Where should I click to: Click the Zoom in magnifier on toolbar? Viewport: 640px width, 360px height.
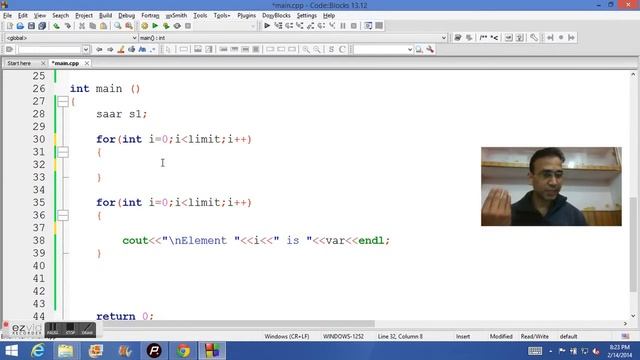306,49
